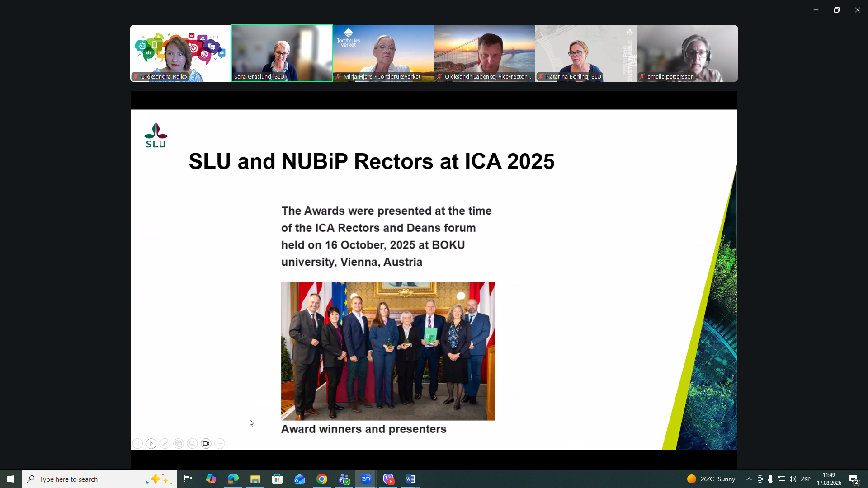Open Outlook from the taskbar

tap(299, 479)
